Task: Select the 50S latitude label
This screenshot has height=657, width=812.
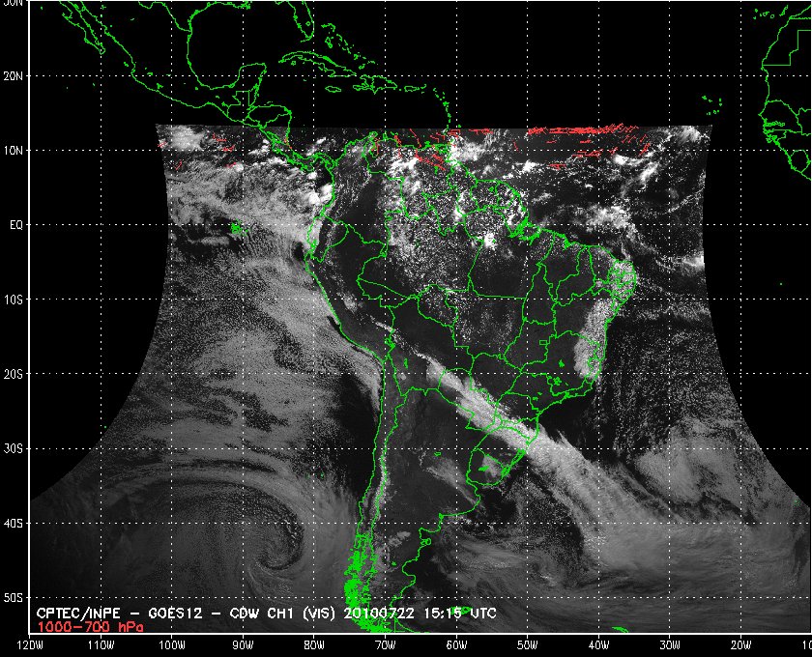Action: [x=13, y=598]
